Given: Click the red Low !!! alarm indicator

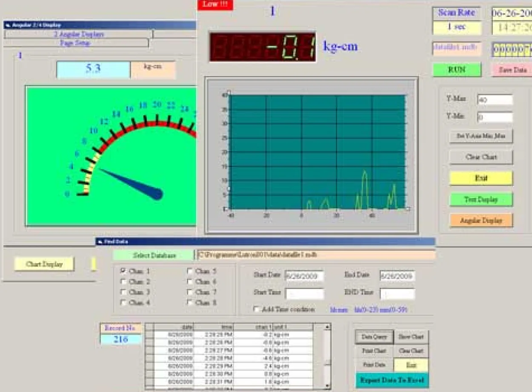Looking at the screenshot, I should coord(215,5).
